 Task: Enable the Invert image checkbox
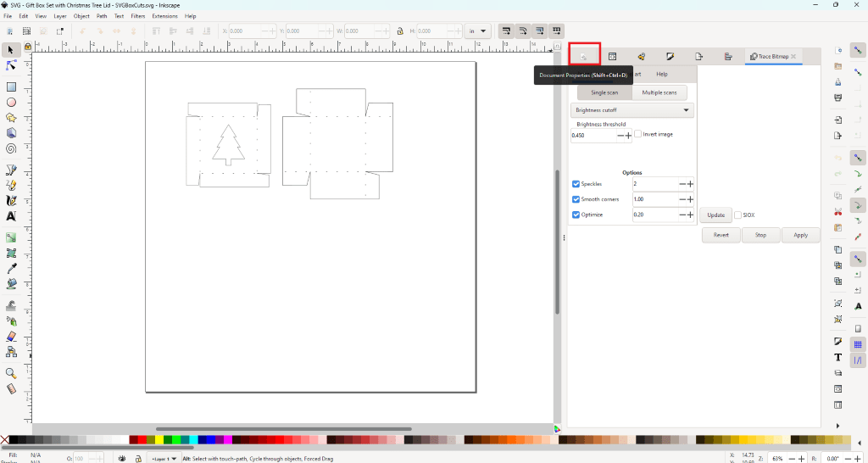(x=638, y=134)
